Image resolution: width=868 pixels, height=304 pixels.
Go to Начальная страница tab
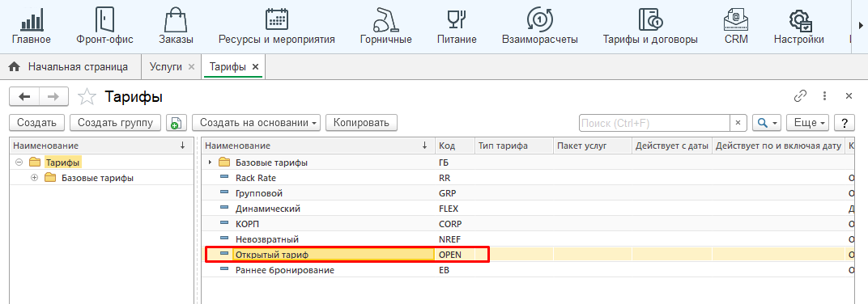point(69,67)
